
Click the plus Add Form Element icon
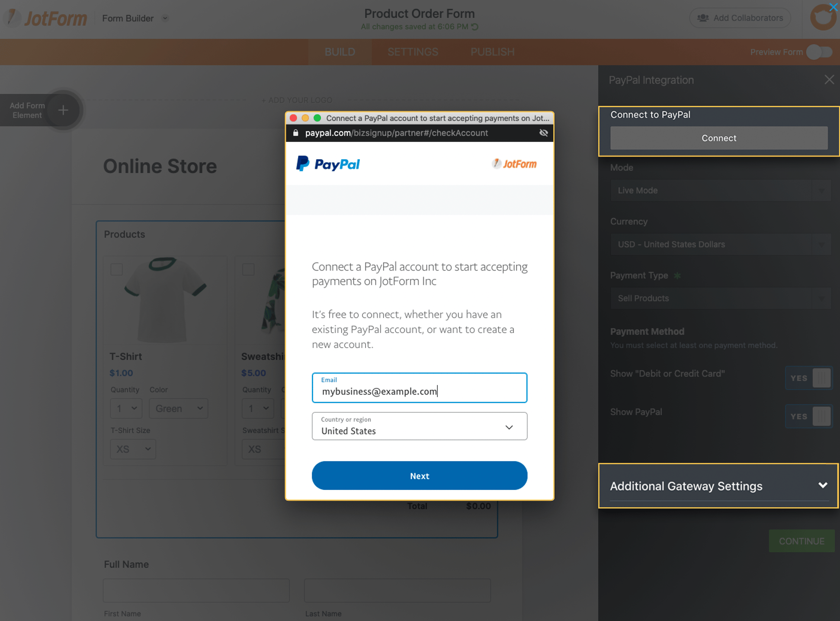(63, 110)
